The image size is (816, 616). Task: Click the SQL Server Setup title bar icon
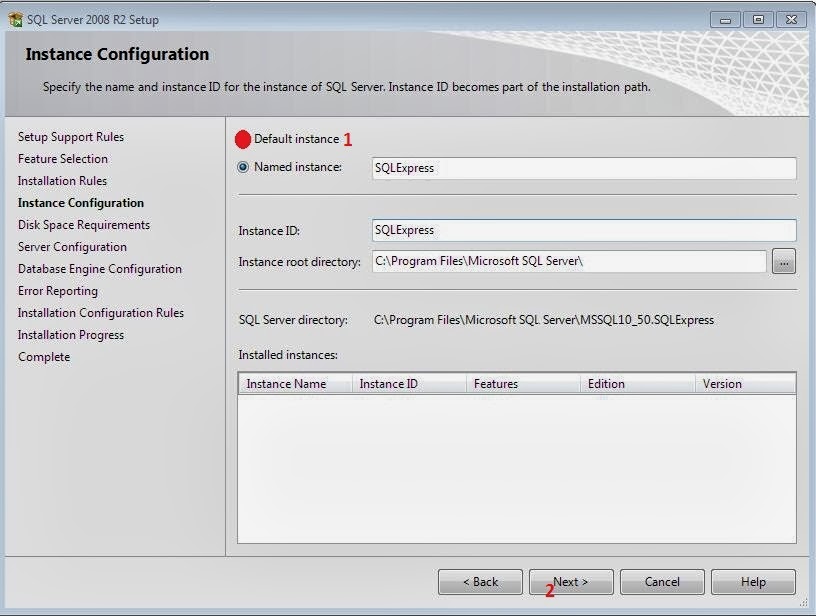(x=16, y=20)
